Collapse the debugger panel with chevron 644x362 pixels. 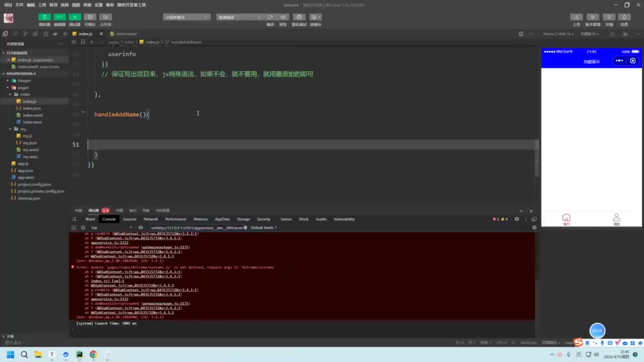pyautogui.click(x=521, y=211)
